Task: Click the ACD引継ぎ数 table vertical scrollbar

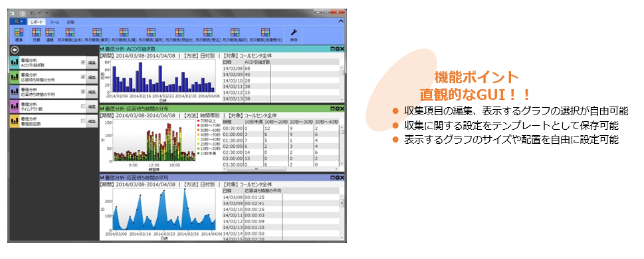Action: [x=342, y=83]
